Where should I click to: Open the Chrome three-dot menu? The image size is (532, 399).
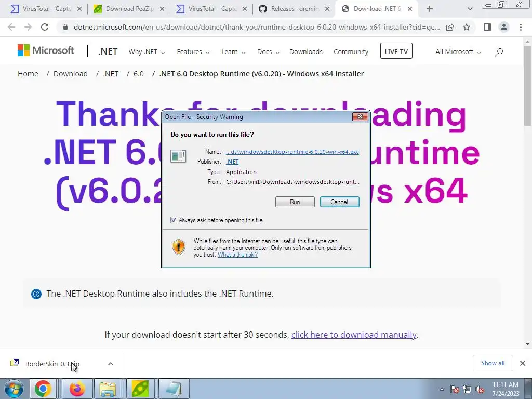[521, 27]
